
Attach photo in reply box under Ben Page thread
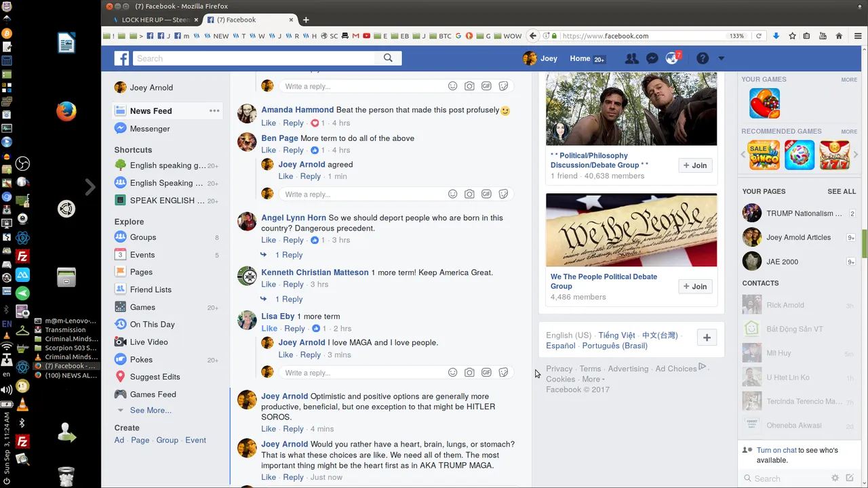[x=469, y=195]
